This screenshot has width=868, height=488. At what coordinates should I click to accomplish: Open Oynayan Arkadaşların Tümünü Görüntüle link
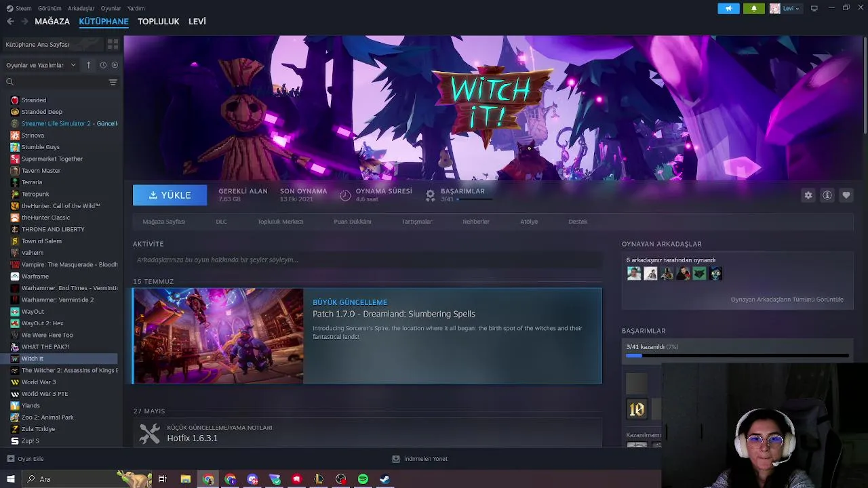pos(787,300)
